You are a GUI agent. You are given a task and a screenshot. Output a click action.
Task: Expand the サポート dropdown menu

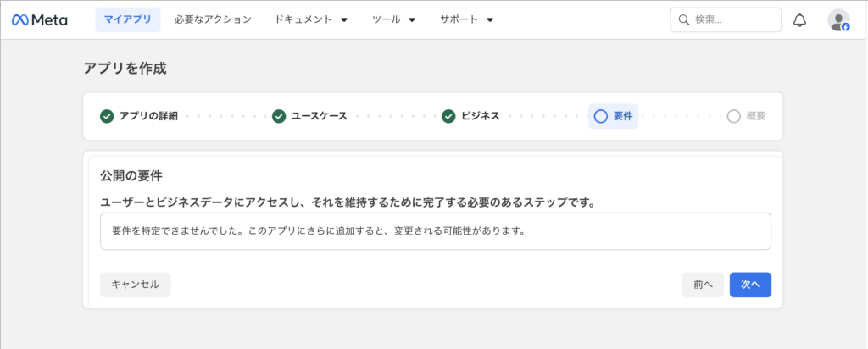point(467,19)
